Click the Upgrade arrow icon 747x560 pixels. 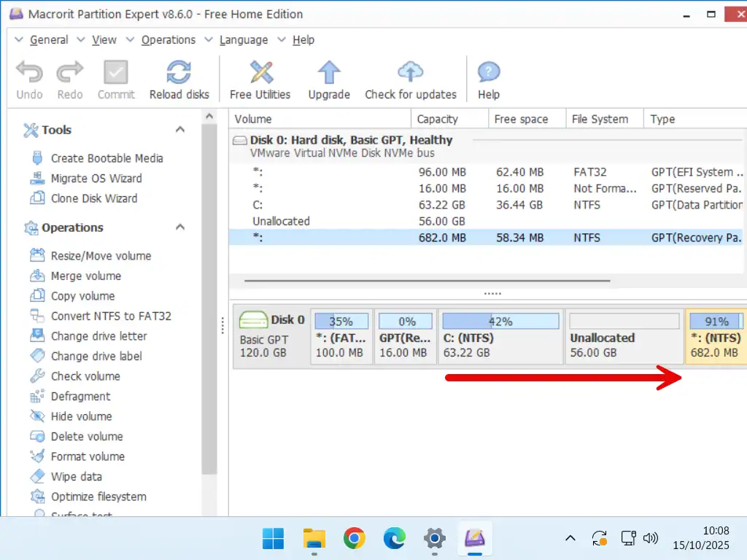(x=329, y=73)
